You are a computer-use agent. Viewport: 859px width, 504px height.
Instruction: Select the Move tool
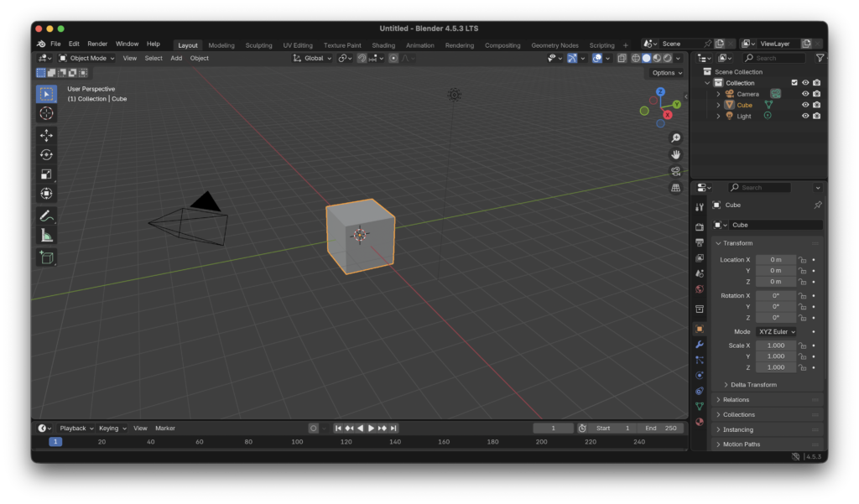coord(47,135)
